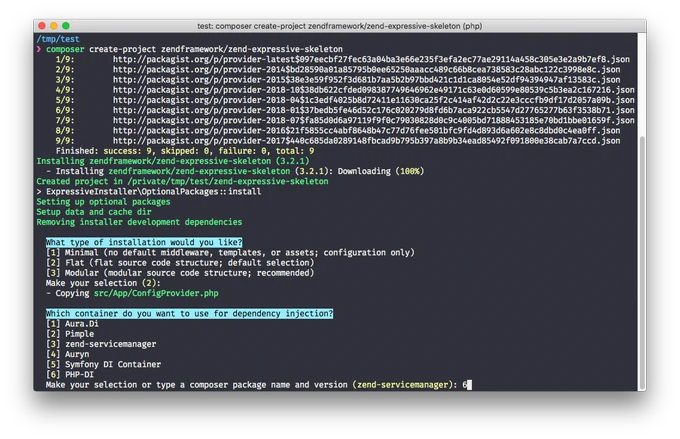
Task: Click 'Setting up optional packages' line
Action: [x=103, y=202]
